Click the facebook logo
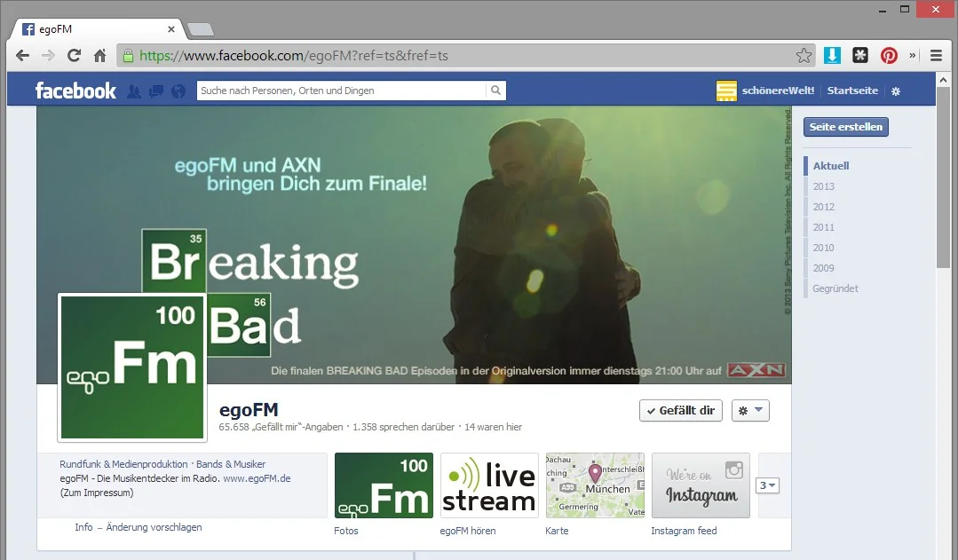Image resolution: width=958 pixels, height=560 pixels. click(x=75, y=91)
